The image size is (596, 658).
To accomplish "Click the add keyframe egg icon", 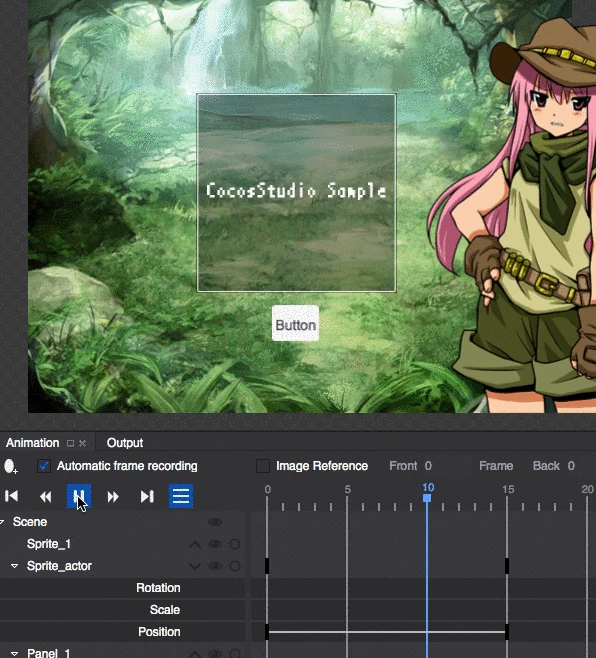I will click(x=10, y=466).
